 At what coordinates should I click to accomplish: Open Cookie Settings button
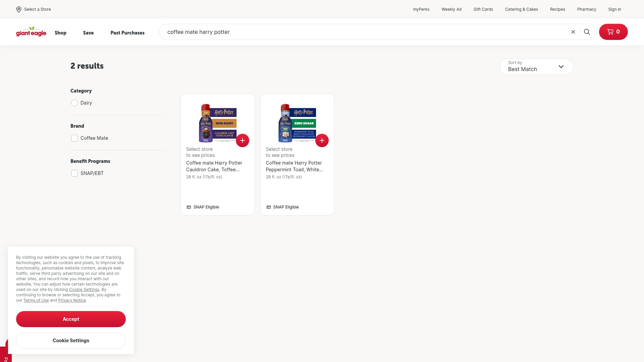[x=71, y=341]
